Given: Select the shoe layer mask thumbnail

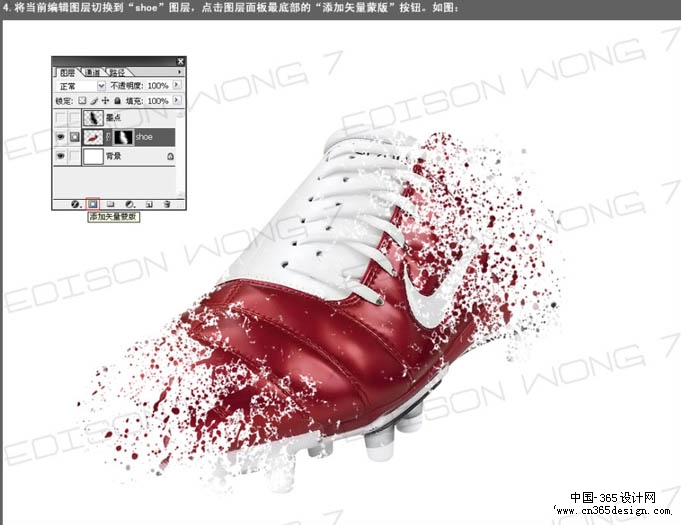Looking at the screenshot, I should (x=123, y=137).
